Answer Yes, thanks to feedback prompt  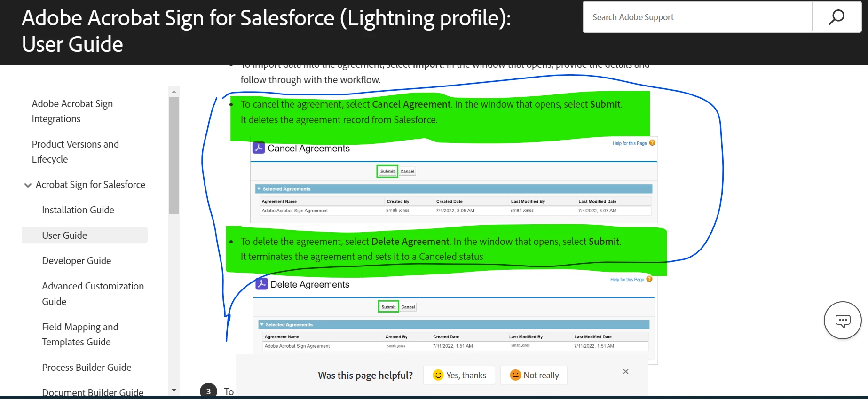(x=459, y=375)
